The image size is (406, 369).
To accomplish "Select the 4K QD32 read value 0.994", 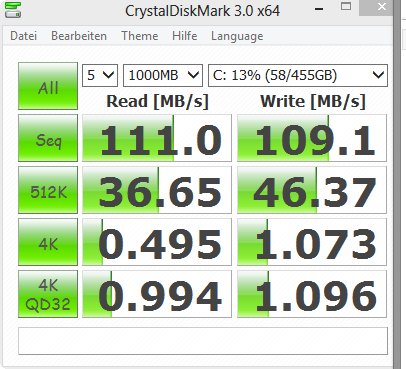I will (x=157, y=294).
